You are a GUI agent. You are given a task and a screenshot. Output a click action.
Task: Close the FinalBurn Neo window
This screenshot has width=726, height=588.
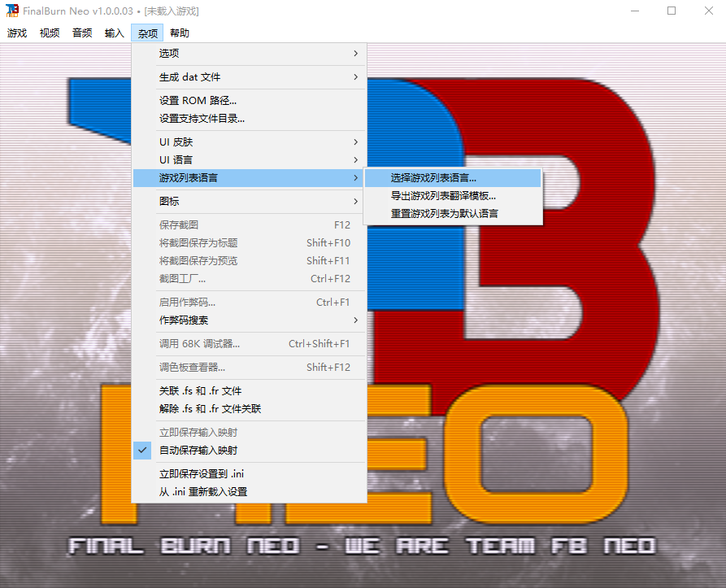click(708, 11)
